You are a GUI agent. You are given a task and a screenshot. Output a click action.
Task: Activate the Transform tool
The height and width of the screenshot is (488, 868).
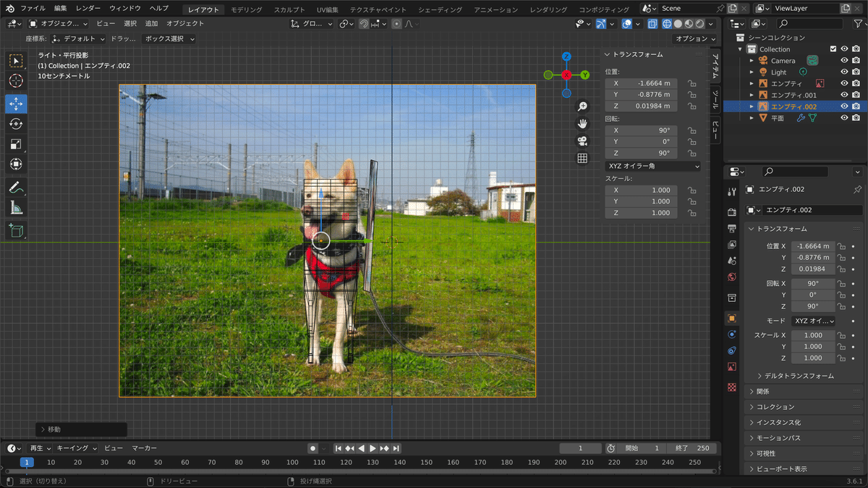16,164
